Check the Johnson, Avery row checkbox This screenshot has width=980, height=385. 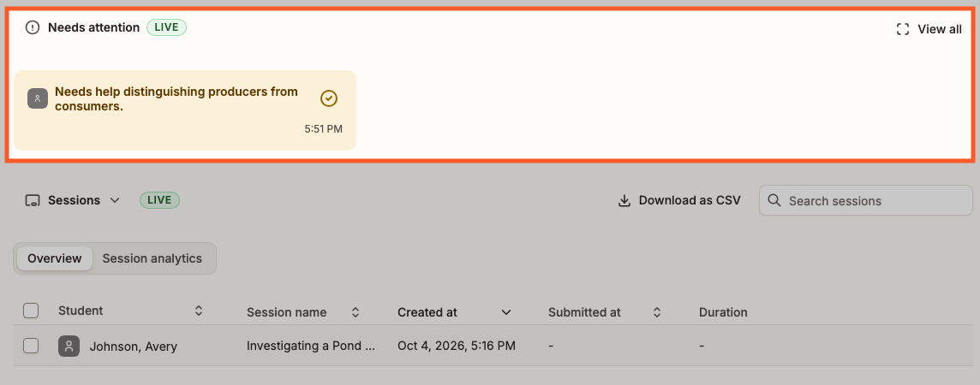coord(31,346)
